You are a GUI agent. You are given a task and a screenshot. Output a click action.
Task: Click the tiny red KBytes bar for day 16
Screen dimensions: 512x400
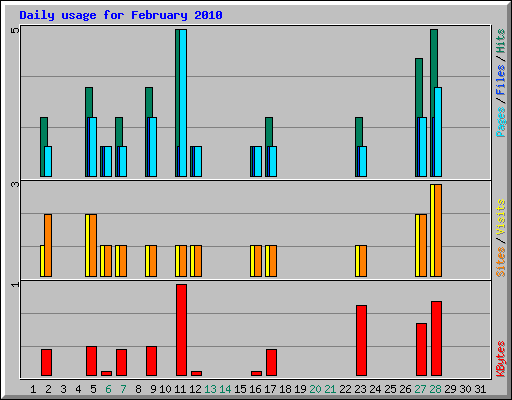[x=256, y=373]
